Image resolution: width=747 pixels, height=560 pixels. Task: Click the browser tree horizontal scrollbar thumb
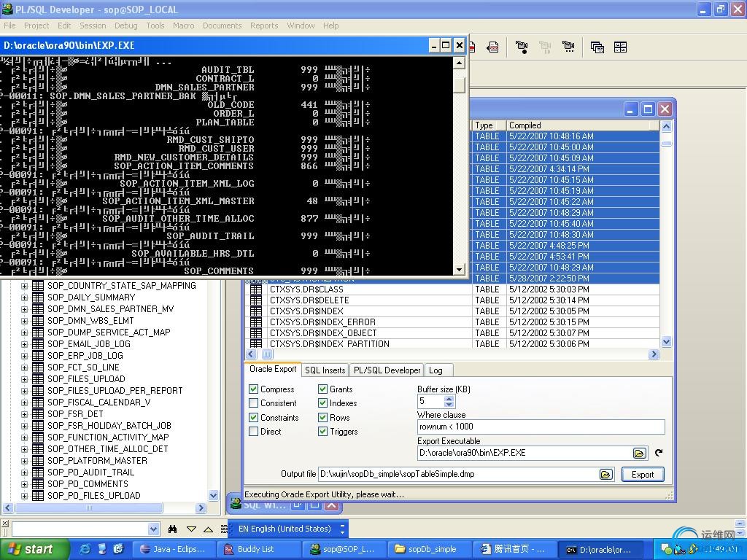(x=89, y=507)
